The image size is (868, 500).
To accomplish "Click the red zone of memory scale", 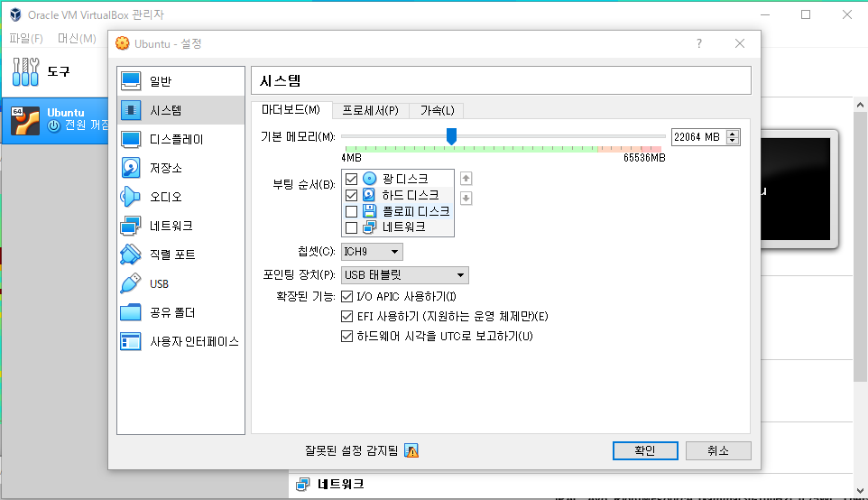I will click(x=651, y=148).
